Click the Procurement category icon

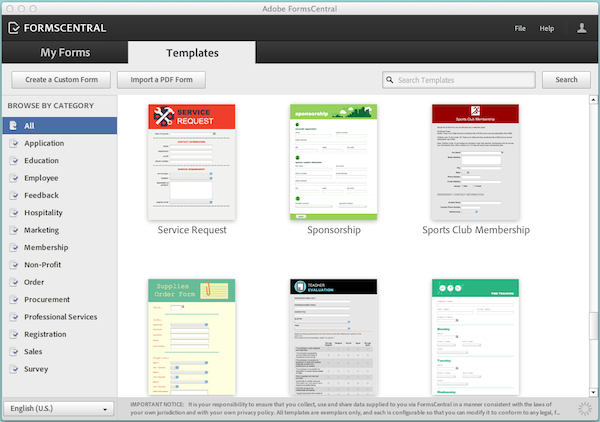click(x=14, y=300)
